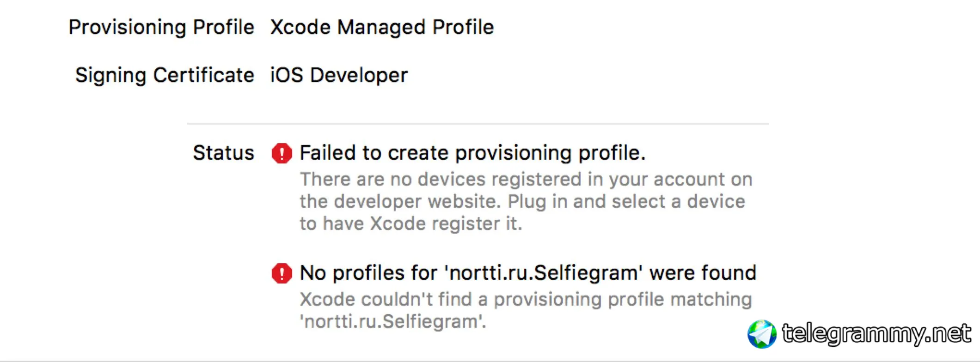
Task: Select the "Failed to create provisioning profile." error title
Action: (x=472, y=153)
